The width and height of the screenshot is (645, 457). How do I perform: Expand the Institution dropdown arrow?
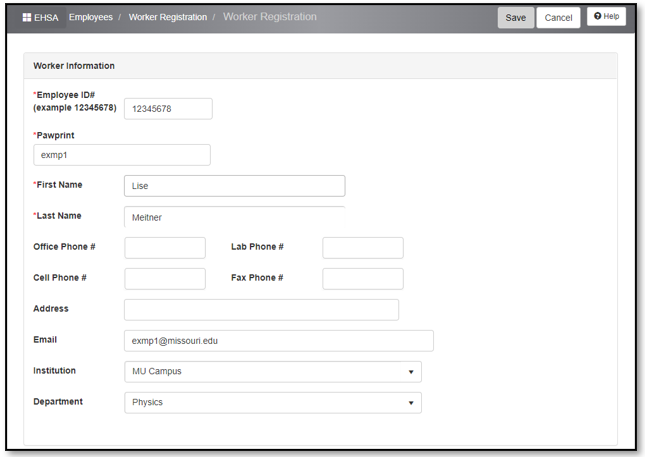tap(411, 372)
